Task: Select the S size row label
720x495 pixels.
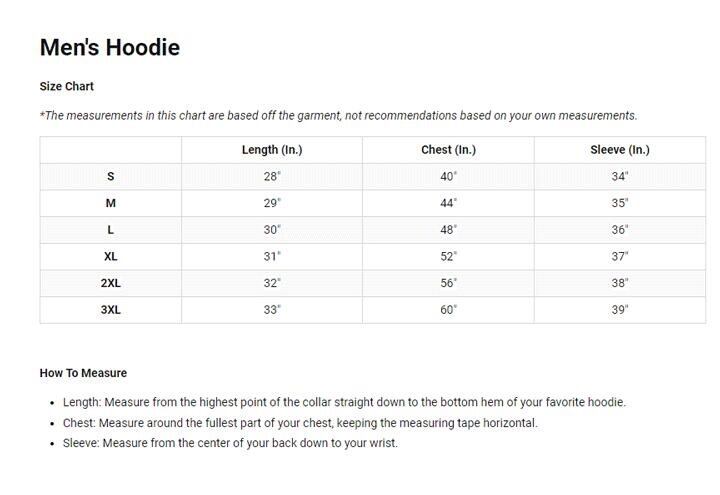Action: tap(111, 176)
